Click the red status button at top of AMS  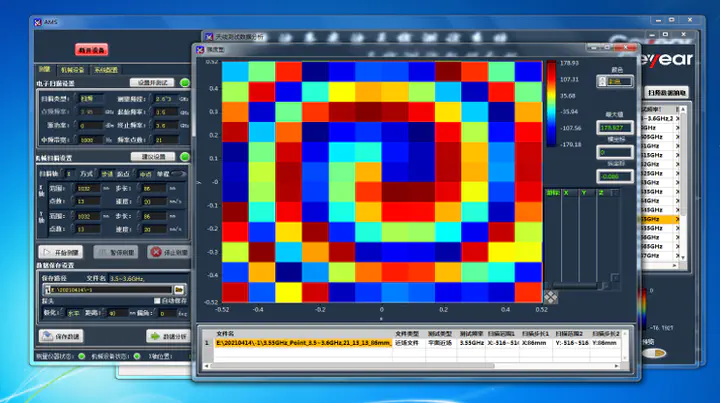tap(91, 50)
